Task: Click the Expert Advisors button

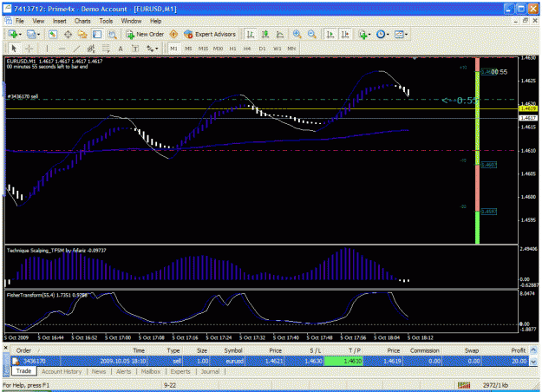Action: (210, 34)
